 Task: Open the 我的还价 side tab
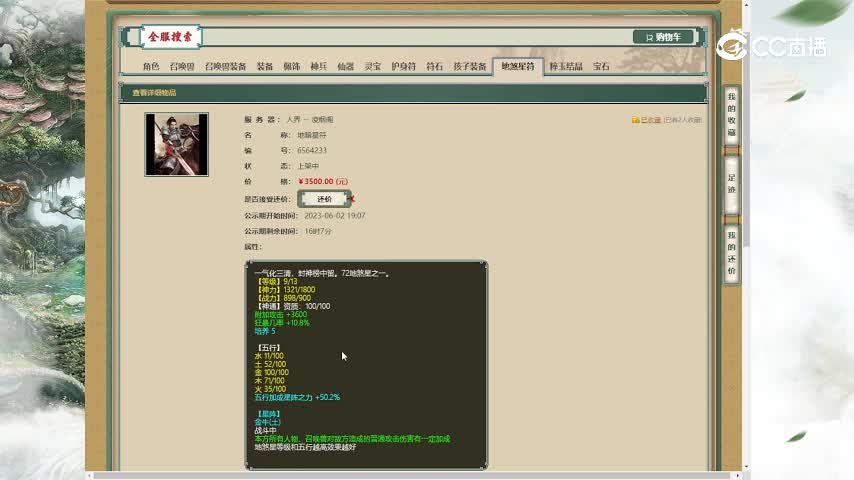point(731,253)
